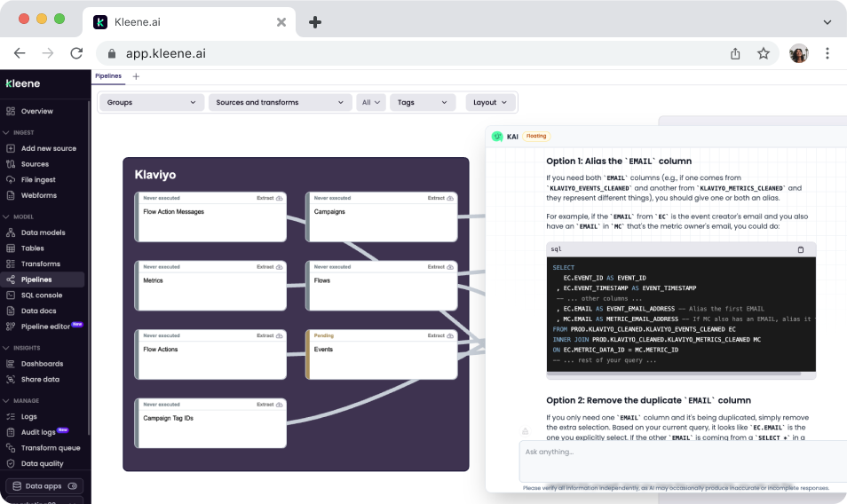Open Logs page
Viewport: 847px width, 504px height.
[28, 416]
